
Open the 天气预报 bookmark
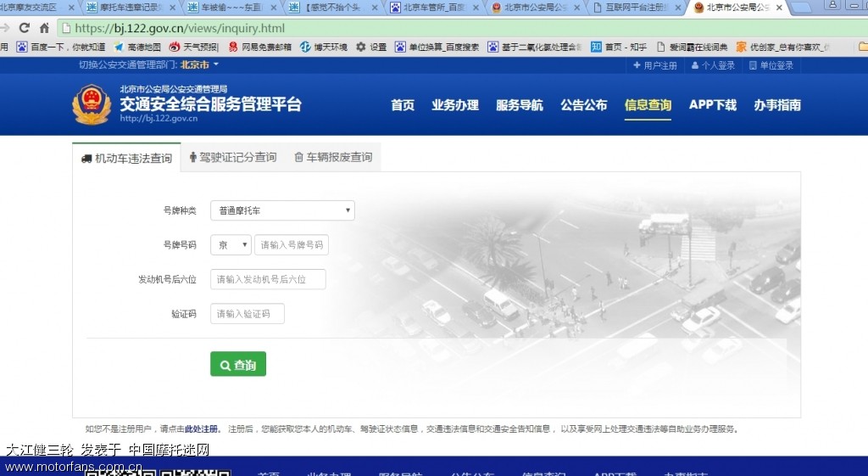click(x=194, y=47)
